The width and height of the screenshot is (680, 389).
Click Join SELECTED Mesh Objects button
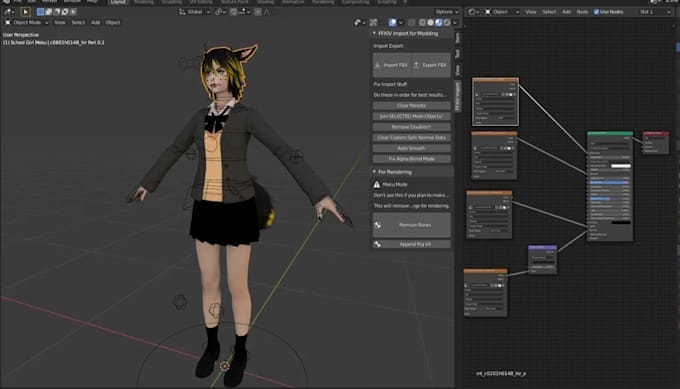point(412,116)
